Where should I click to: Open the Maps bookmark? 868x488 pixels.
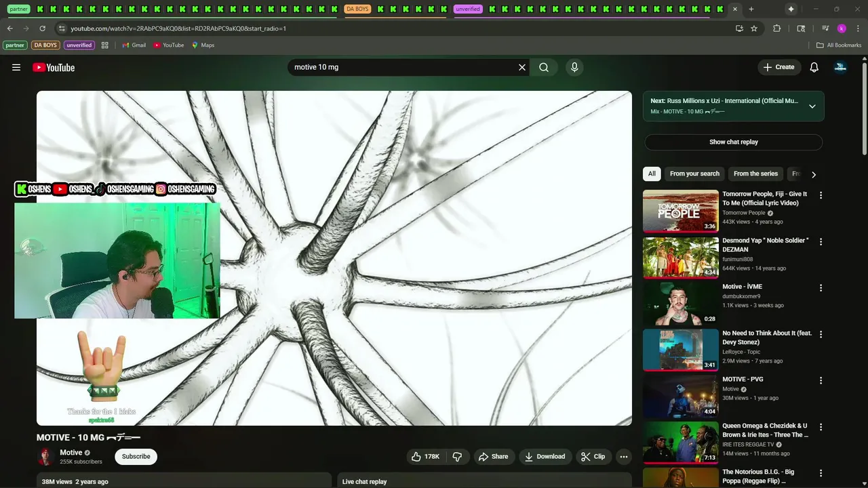[203, 45]
